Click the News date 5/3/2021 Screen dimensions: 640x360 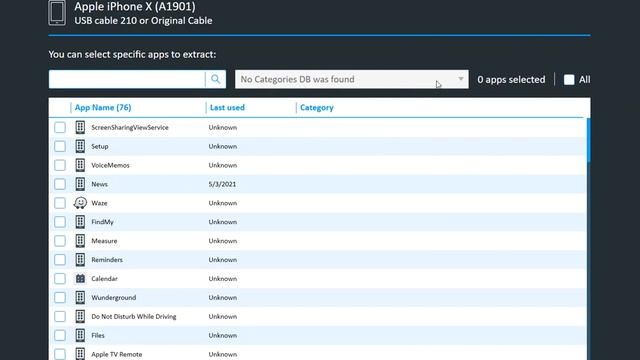click(222, 184)
